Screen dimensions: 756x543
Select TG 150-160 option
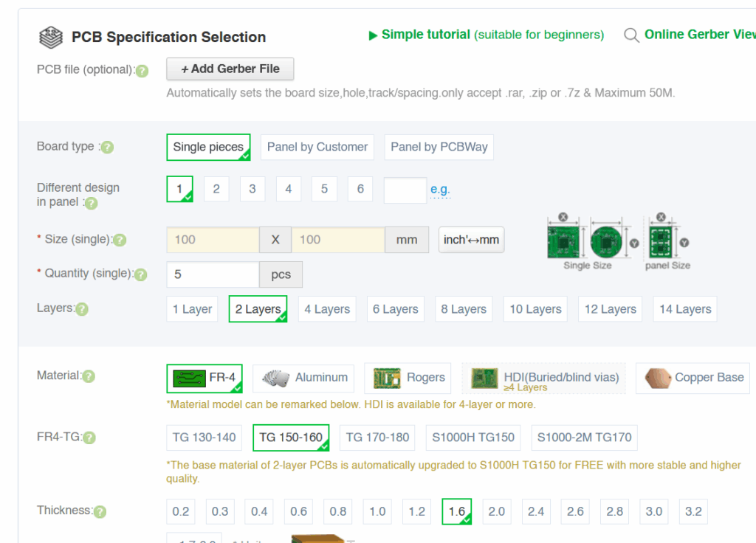pos(291,437)
